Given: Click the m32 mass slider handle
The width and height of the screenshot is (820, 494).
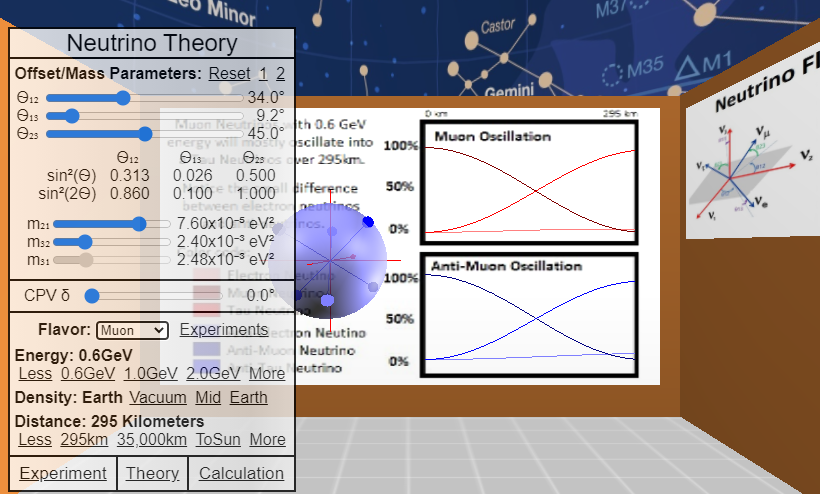Looking at the screenshot, I should pyautogui.click(x=85, y=242).
